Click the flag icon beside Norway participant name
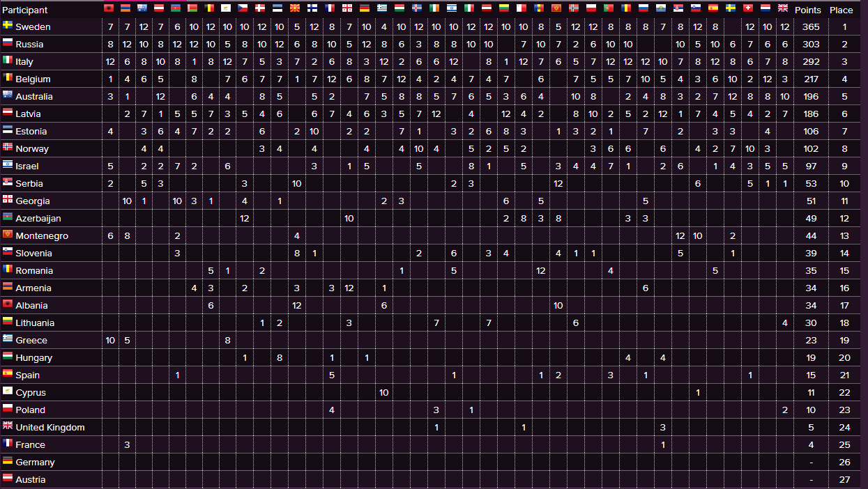868x489 pixels. pos(8,147)
